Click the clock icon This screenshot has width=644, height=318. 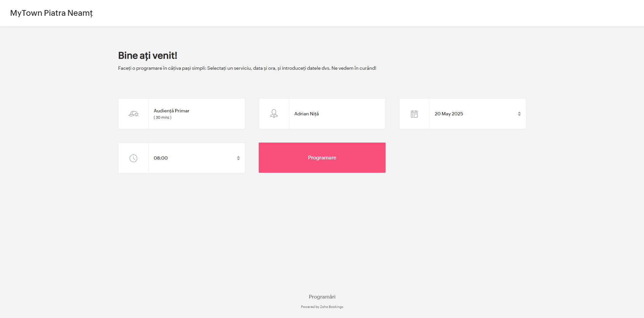(134, 158)
